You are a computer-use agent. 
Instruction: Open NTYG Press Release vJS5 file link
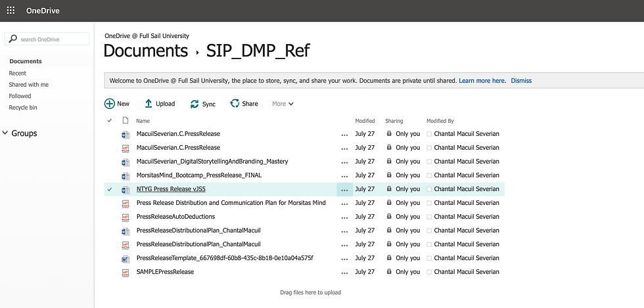point(171,189)
